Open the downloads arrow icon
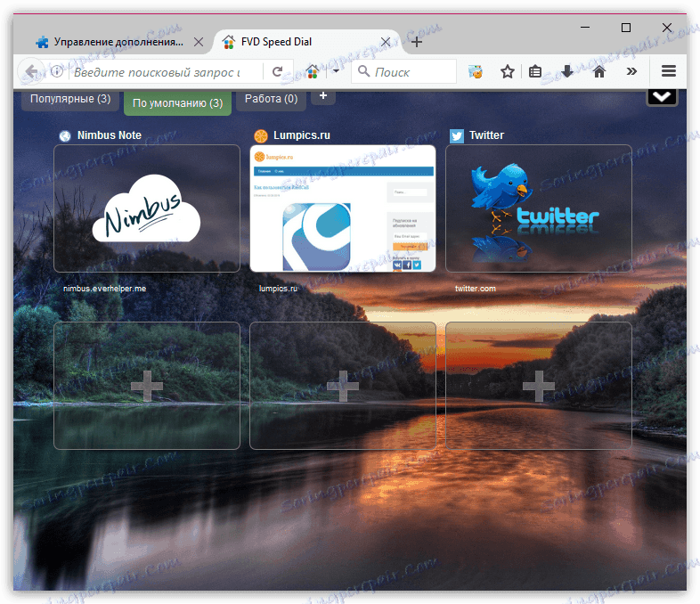700x604 pixels. click(x=567, y=71)
